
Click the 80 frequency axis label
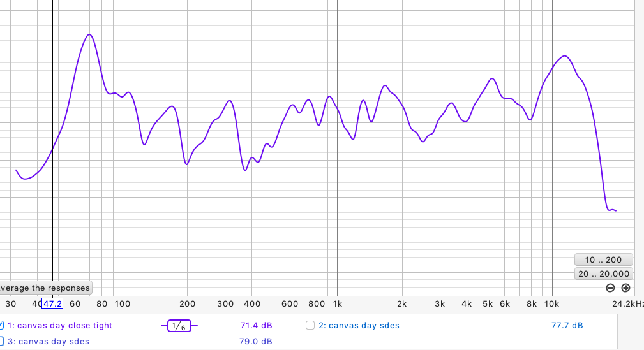(102, 303)
